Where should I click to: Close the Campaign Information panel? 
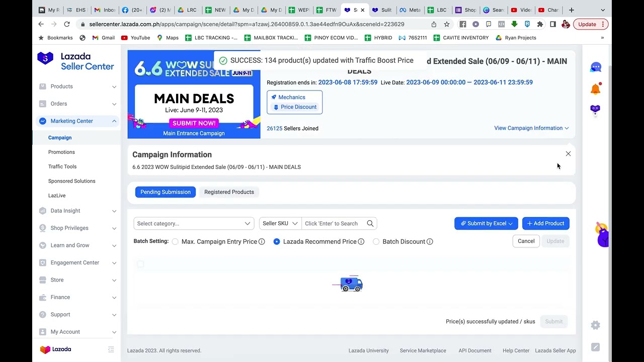pyautogui.click(x=568, y=154)
